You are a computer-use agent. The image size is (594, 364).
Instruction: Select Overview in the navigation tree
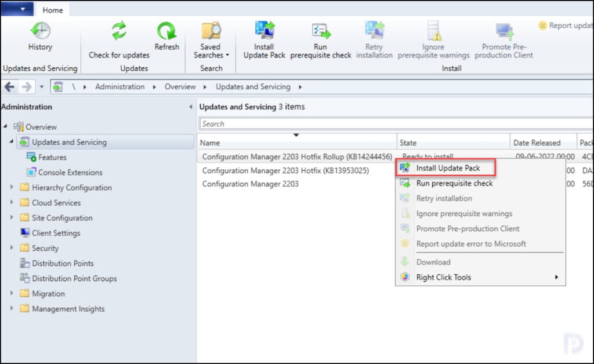pos(41,127)
